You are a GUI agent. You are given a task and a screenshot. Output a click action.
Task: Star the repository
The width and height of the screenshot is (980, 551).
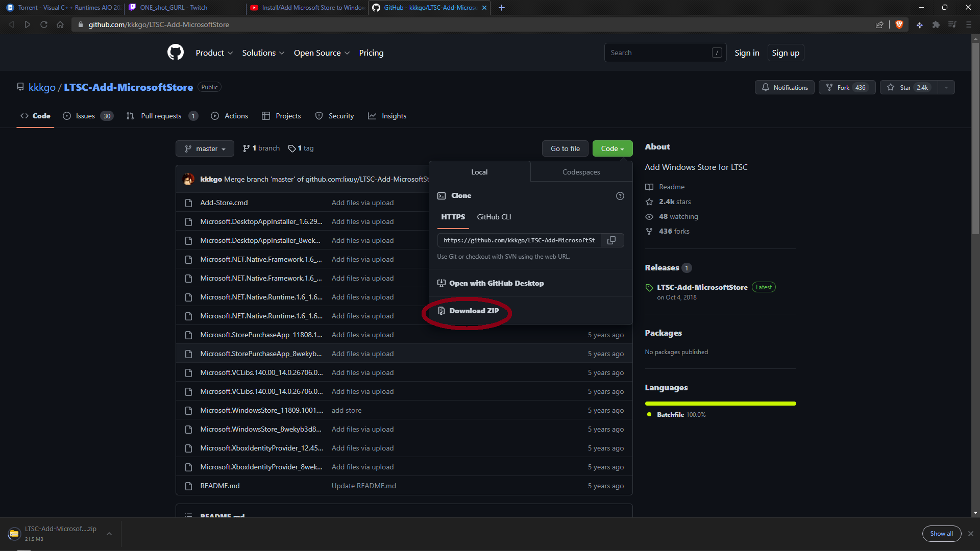tap(909, 88)
